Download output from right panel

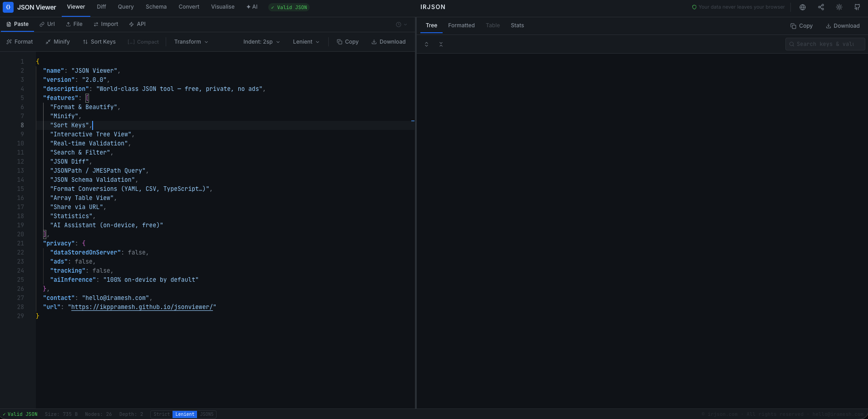coord(843,26)
